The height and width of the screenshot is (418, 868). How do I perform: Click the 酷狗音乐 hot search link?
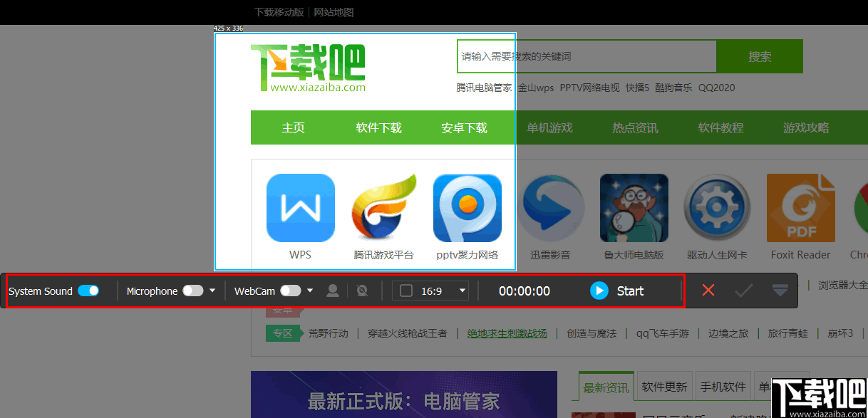673,88
